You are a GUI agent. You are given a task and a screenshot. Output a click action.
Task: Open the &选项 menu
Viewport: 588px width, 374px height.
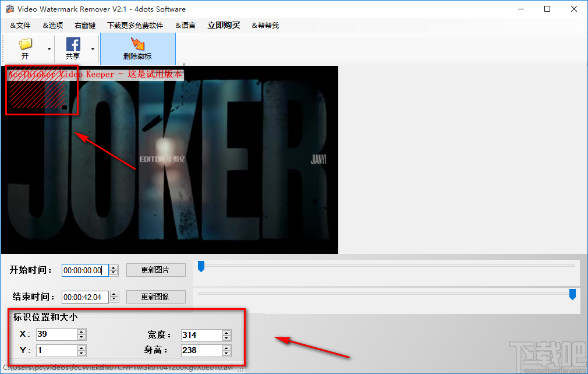click(x=52, y=25)
